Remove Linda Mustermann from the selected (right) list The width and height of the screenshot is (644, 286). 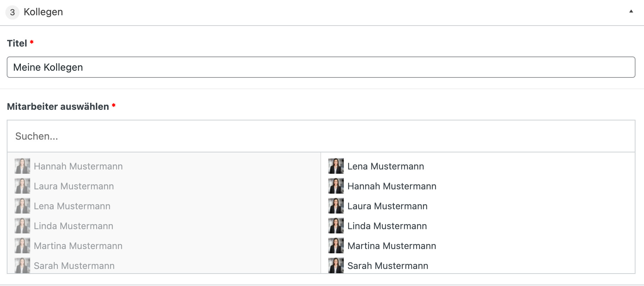tap(387, 226)
